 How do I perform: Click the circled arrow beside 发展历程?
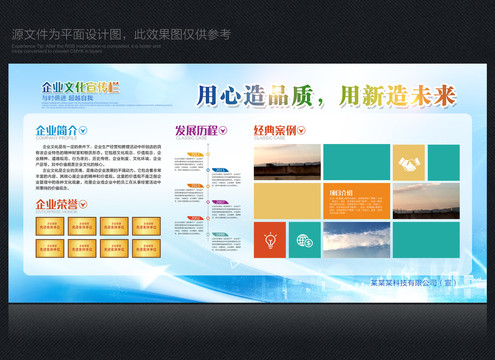click(x=223, y=131)
